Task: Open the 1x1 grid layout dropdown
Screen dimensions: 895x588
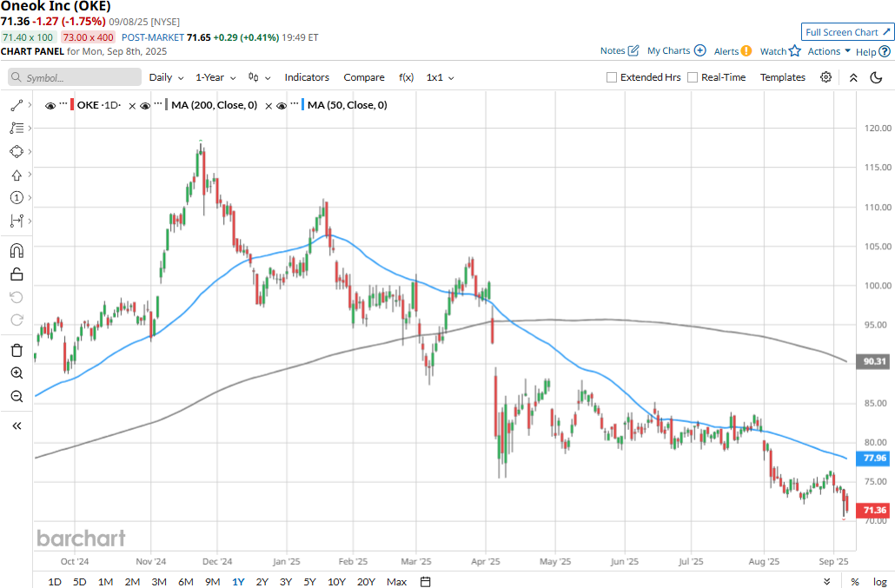Action: point(440,77)
